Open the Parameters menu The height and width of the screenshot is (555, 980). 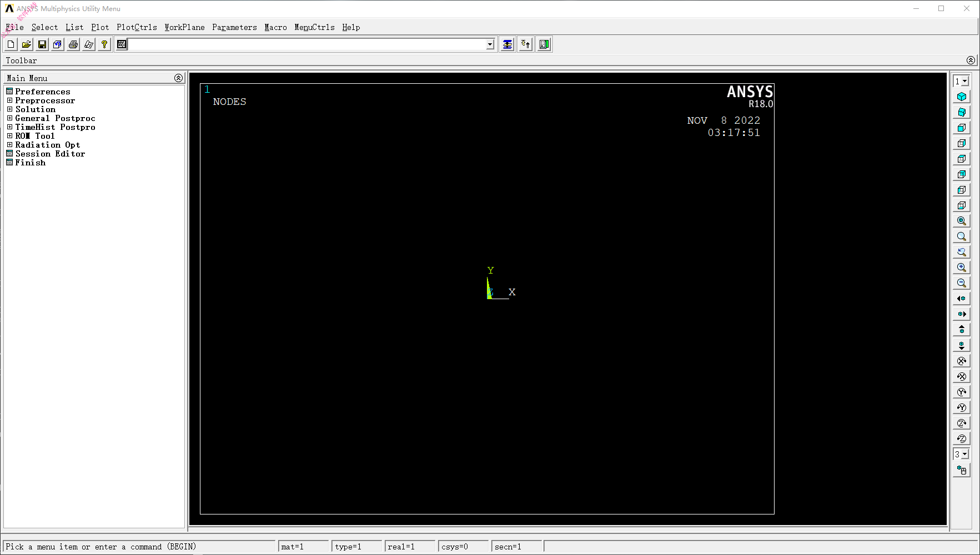click(234, 27)
